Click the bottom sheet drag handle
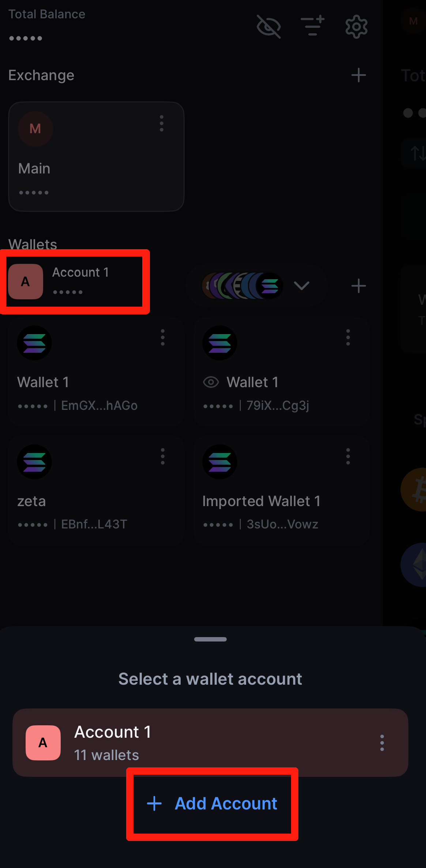This screenshot has height=868, width=426. (210, 639)
